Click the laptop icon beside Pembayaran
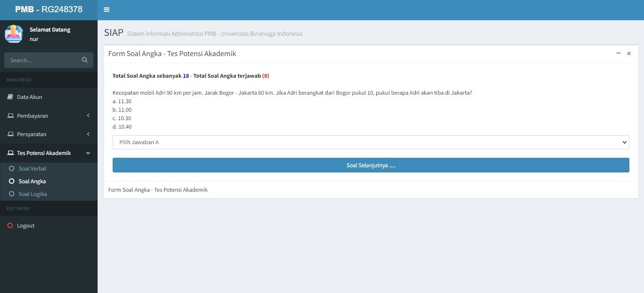Screen dimensions: 644x293 (10, 116)
